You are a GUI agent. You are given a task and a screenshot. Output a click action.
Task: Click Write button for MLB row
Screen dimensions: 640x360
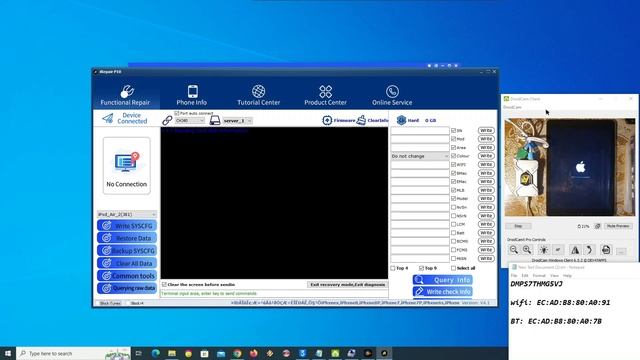pyautogui.click(x=486, y=190)
